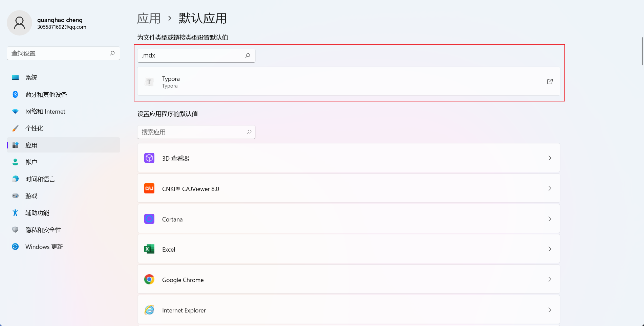The image size is (644, 326).
Task: Open 蓝牙和其他设备 settings section
Action: [63, 94]
